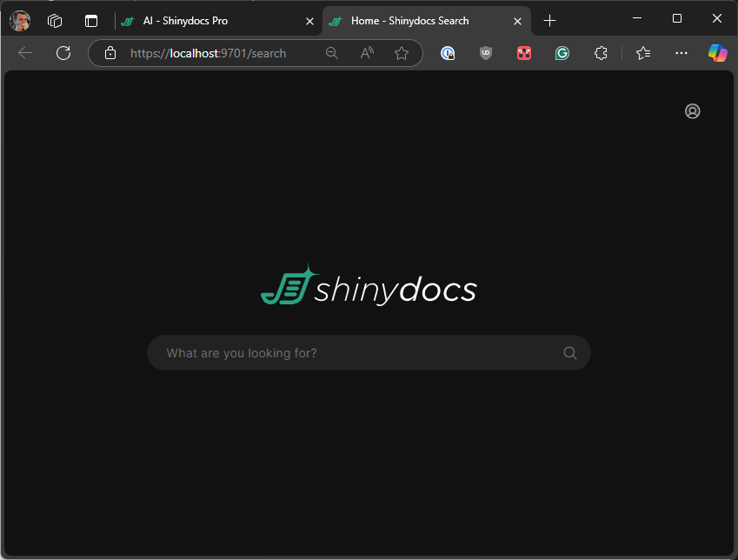View site information via the lock icon
This screenshot has width=738, height=560.
[x=110, y=53]
